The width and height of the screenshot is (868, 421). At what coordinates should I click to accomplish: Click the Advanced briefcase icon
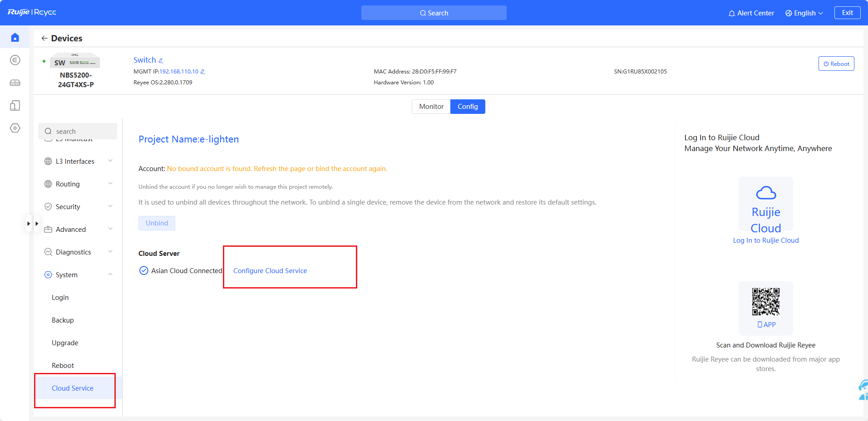(x=48, y=230)
